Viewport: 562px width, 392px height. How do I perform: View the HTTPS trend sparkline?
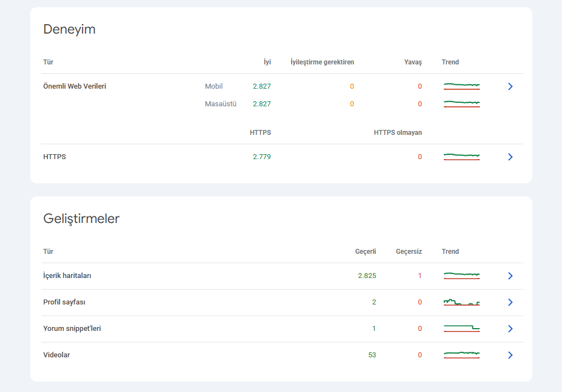pyautogui.click(x=462, y=157)
